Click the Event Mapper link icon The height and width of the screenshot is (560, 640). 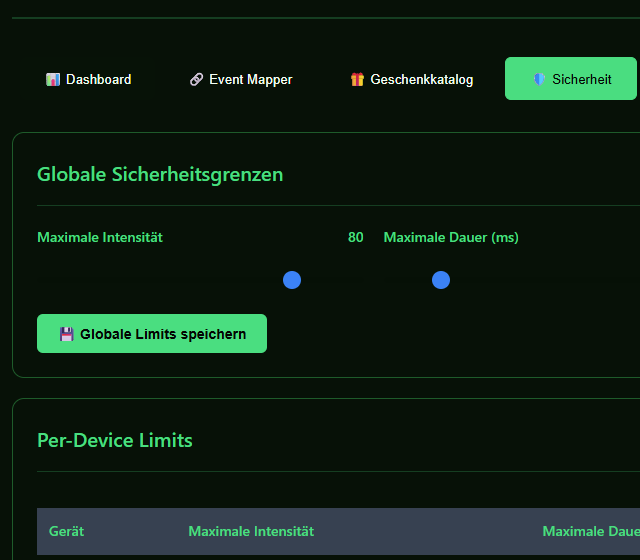click(196, 79)
